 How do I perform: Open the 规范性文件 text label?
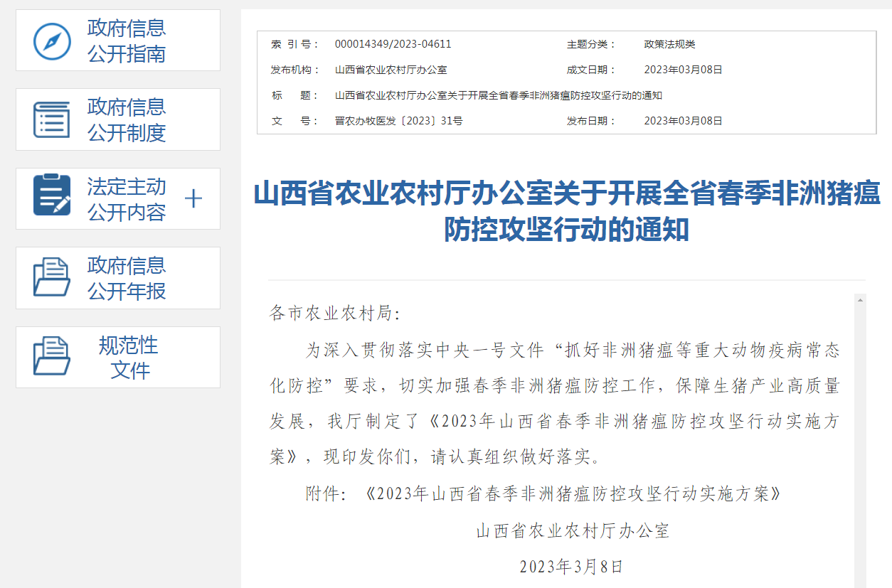point(129,358)
